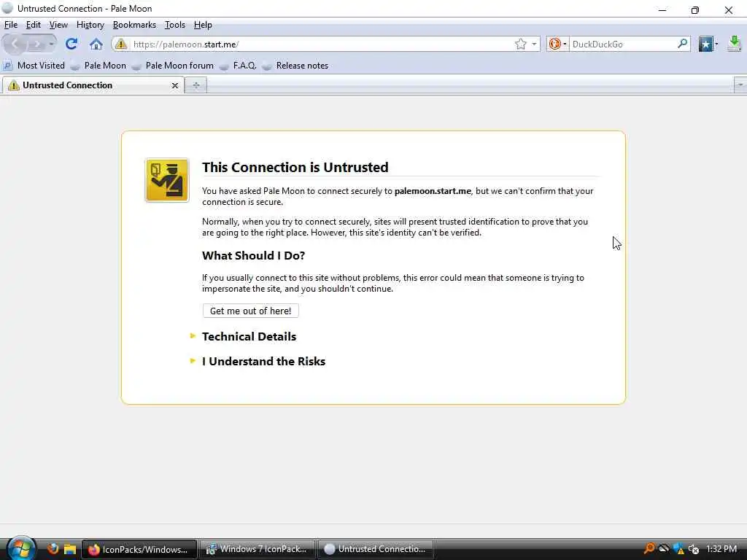Click the DuckDuckGo search box
Image resolution: width=747 pixels, height=560 pixels.
point(623,44)
